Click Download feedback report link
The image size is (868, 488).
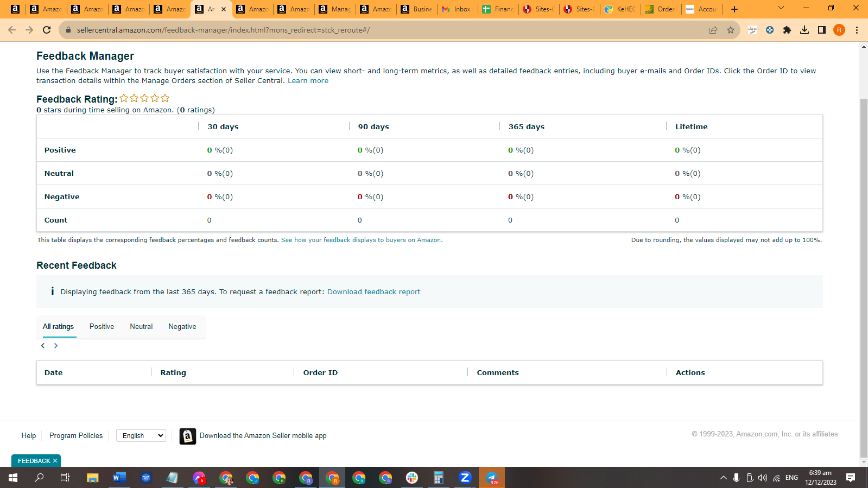373,292
